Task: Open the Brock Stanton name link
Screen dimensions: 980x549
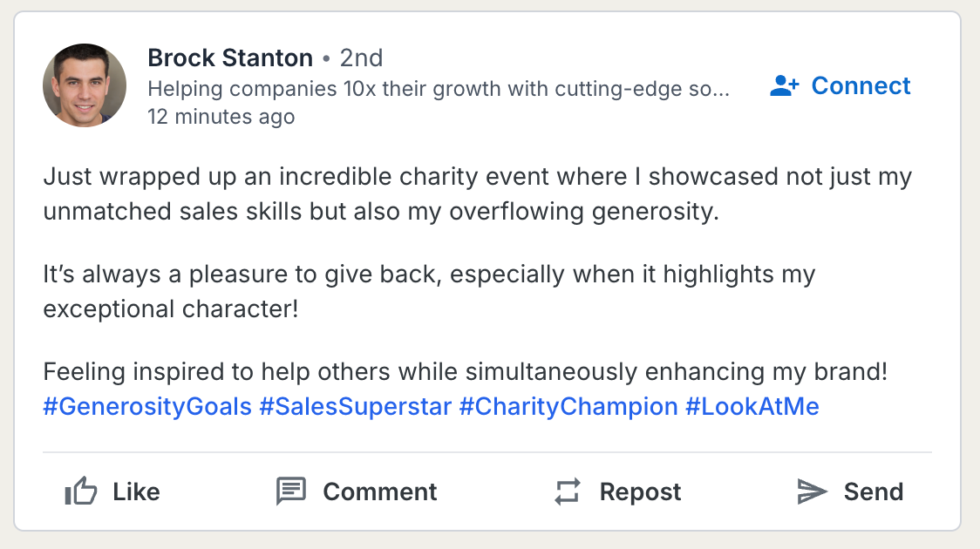Action: click(x=230, y=58)
